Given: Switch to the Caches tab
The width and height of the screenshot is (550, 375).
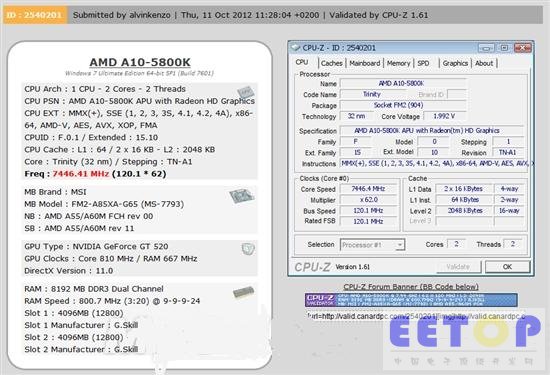Looking at the screenshot, I should tap(331, 63).
